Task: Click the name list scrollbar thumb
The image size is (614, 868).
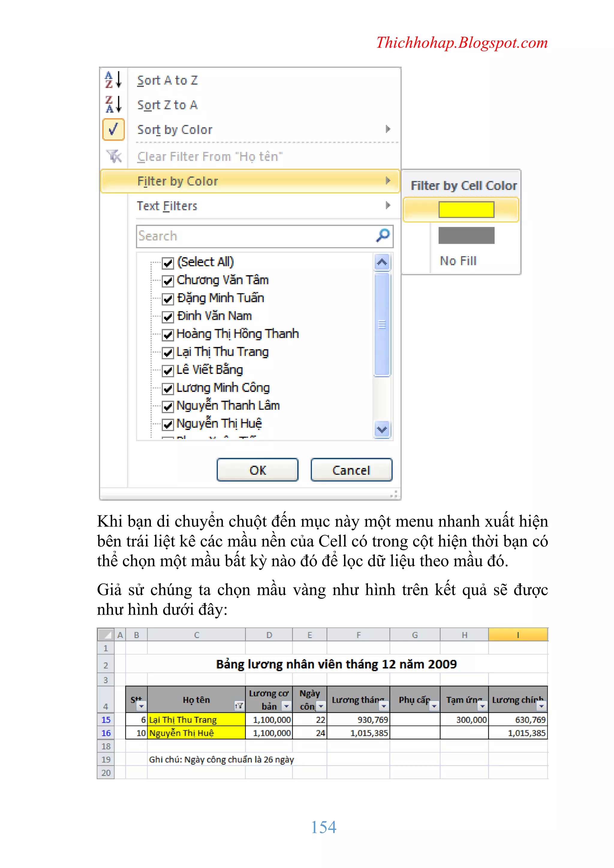Action: pos(382,324)
